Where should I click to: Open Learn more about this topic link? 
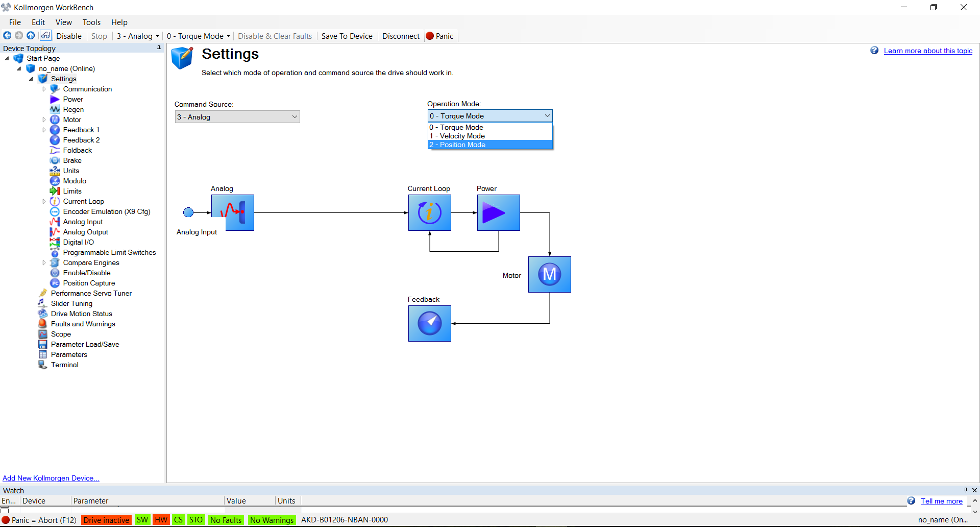pyautogui.click(x=928, y=51)
